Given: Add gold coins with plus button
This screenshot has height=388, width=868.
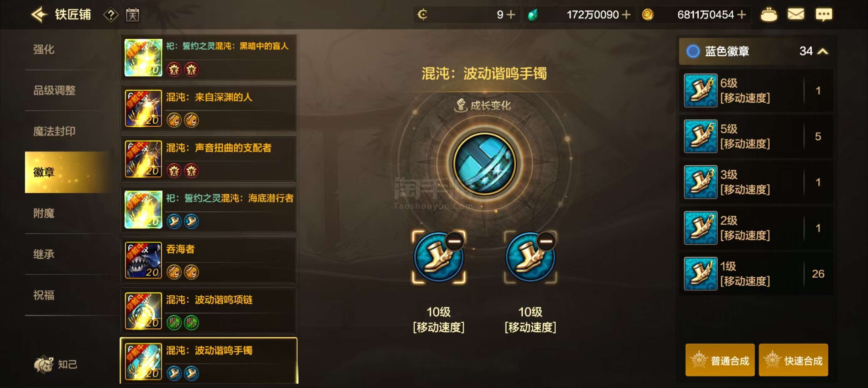Looking at the screenshot, I should 741,14.
